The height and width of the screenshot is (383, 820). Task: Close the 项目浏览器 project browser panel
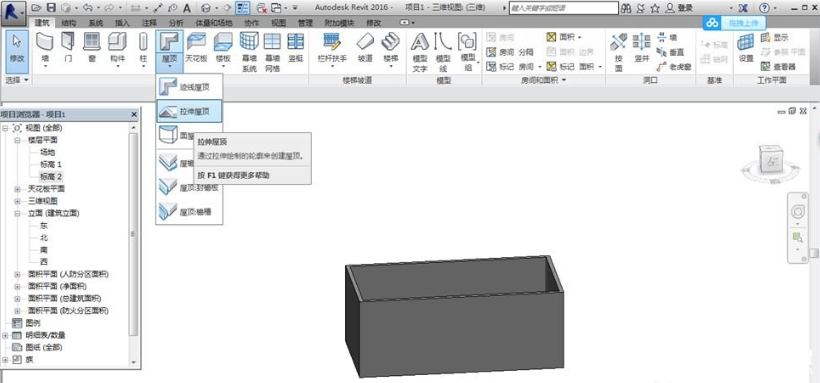tap(133, 114)
